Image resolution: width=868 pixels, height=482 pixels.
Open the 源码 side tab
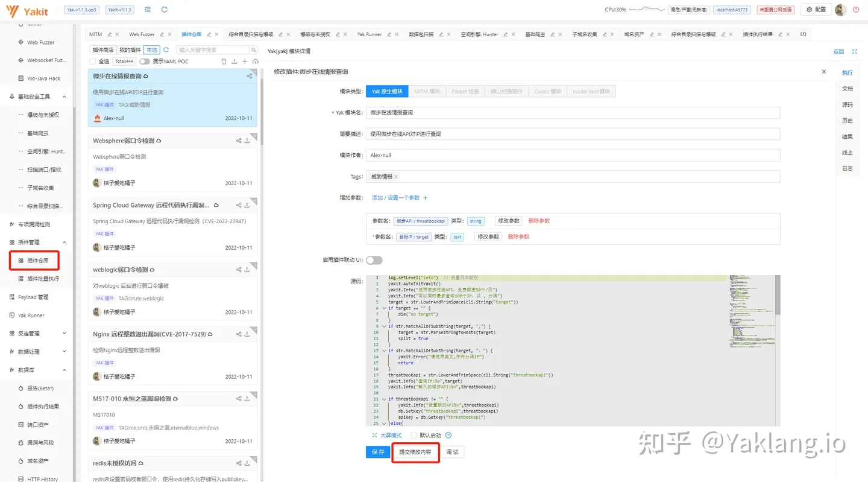[x=847, y=104]
